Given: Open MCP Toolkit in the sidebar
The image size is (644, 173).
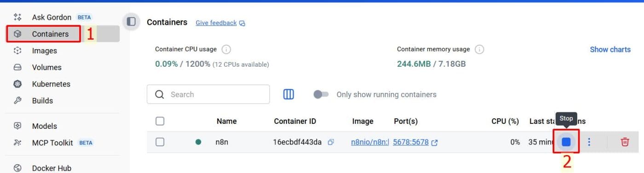Looking at the screenshot, I should [x=52, y=143].
